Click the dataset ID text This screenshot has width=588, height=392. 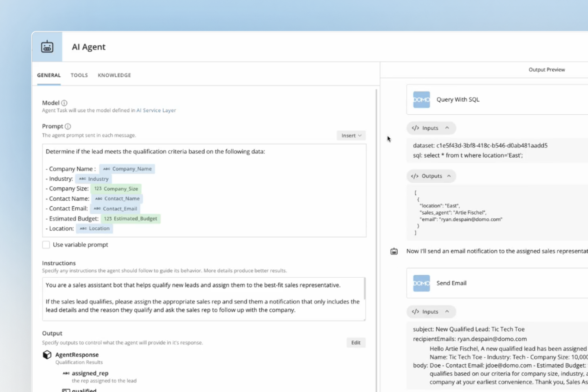[x=480, y=146]
